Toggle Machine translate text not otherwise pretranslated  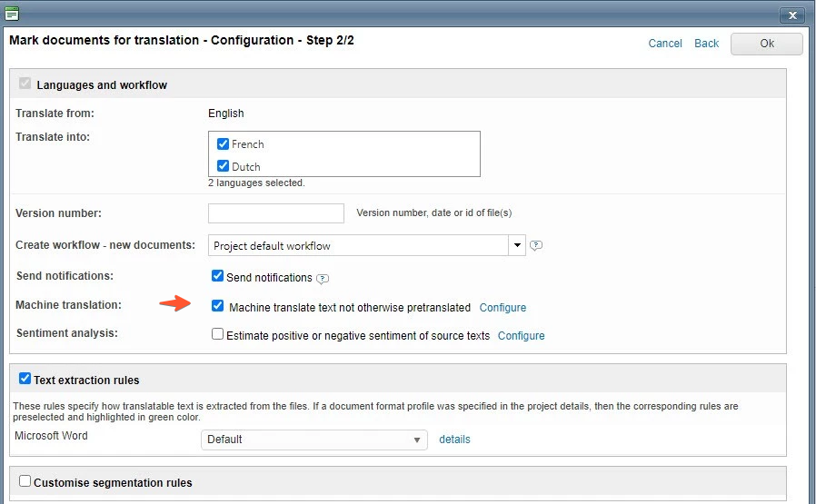click(217, 306)
